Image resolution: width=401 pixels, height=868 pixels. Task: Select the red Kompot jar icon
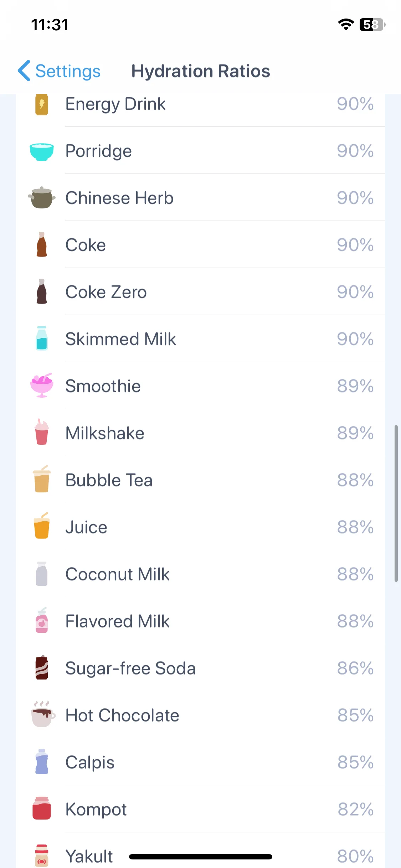point(42,808)
